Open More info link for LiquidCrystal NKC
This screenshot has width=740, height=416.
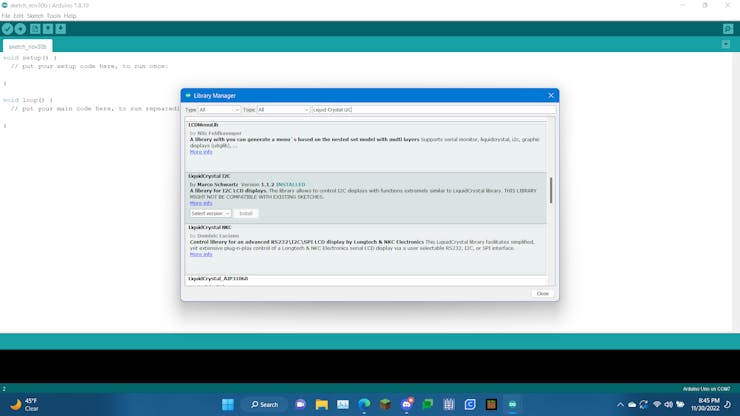coord(201,254)
